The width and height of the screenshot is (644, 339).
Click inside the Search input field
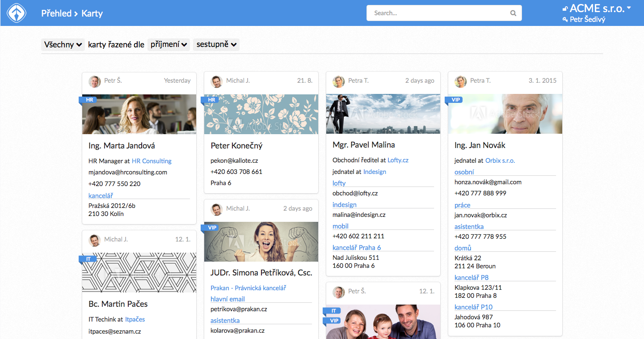[x=438, y=13]
